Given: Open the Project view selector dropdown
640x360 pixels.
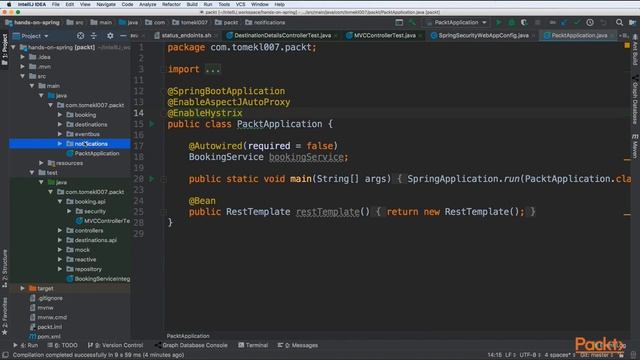Looking at the screenshot, I should (31, 36).
